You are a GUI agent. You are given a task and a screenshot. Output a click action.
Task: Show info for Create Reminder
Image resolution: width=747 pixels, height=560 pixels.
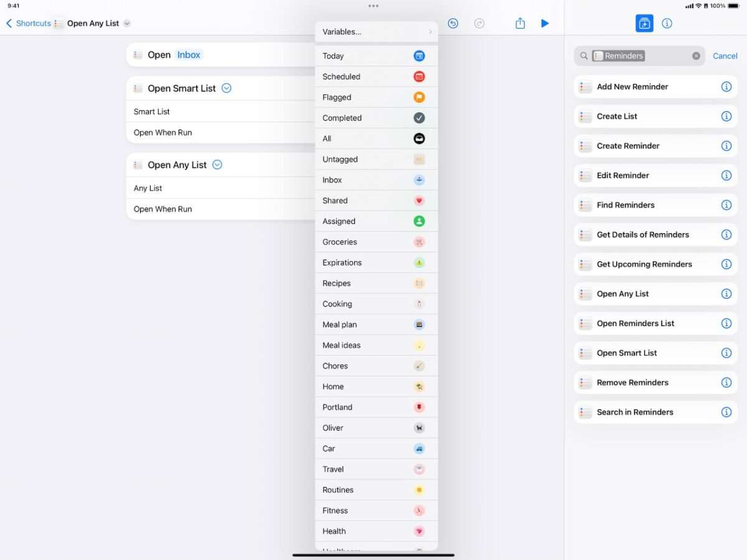pos(726,146)
